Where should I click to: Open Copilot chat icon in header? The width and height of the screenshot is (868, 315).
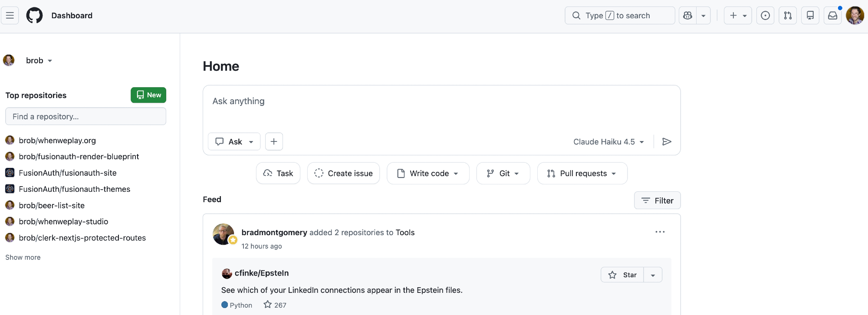tap(687, 16)
